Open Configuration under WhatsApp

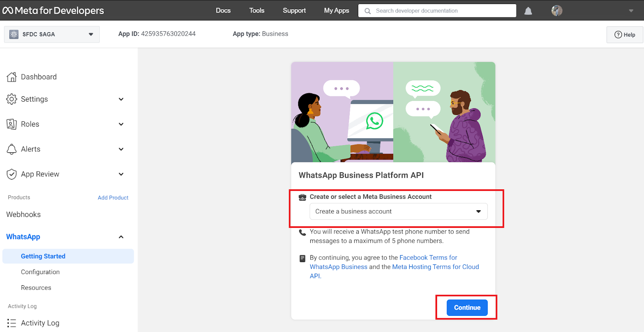40,272
